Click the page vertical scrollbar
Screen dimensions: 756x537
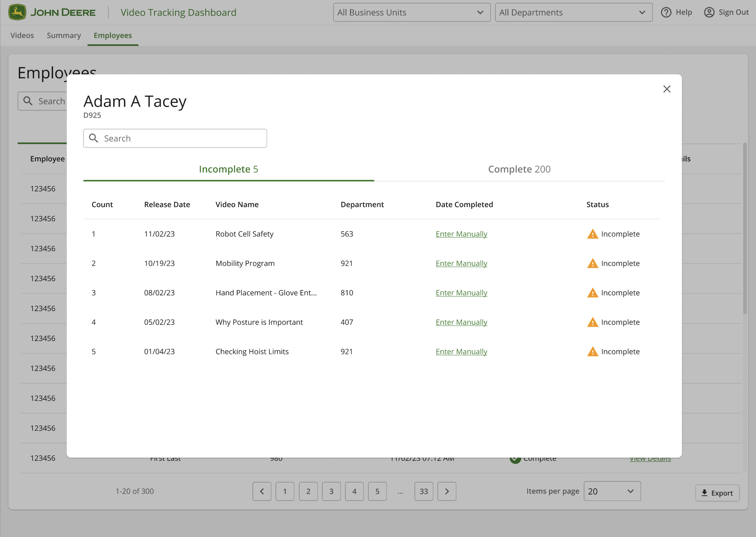tap(745, 229)
